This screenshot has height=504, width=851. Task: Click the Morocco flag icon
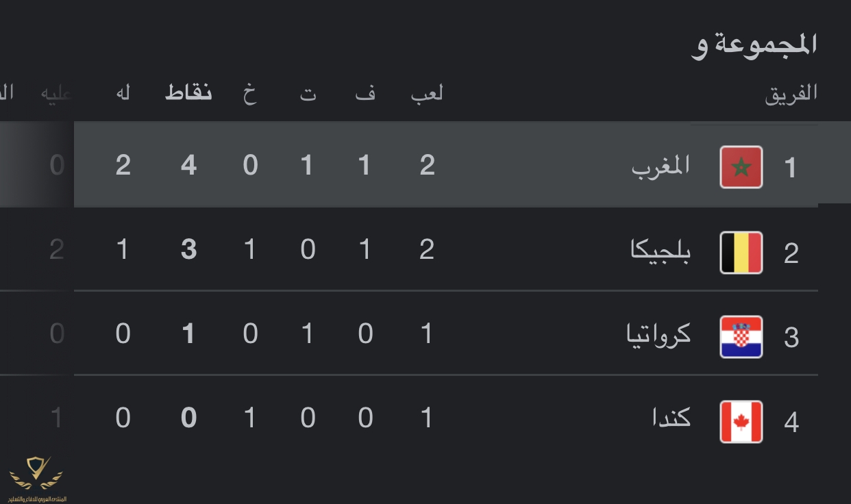tap(741, 167)
